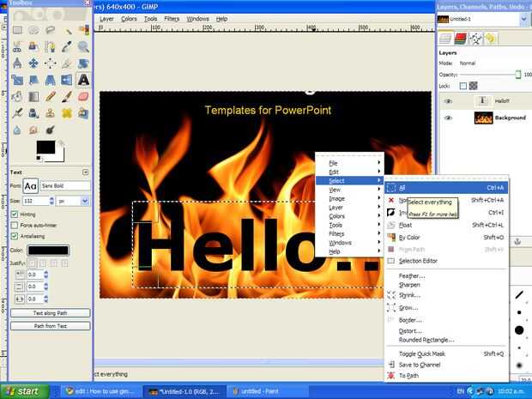Select the Rectangle Select tool

17,30
